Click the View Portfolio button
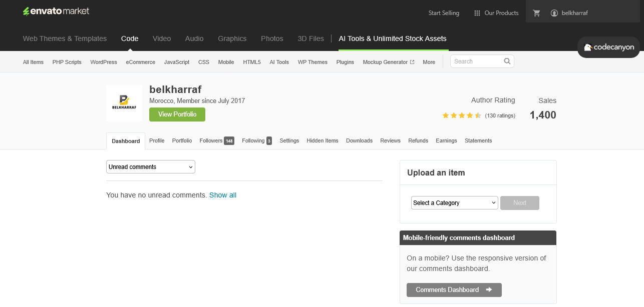This screenshot has height=307, width=644. 177,114
